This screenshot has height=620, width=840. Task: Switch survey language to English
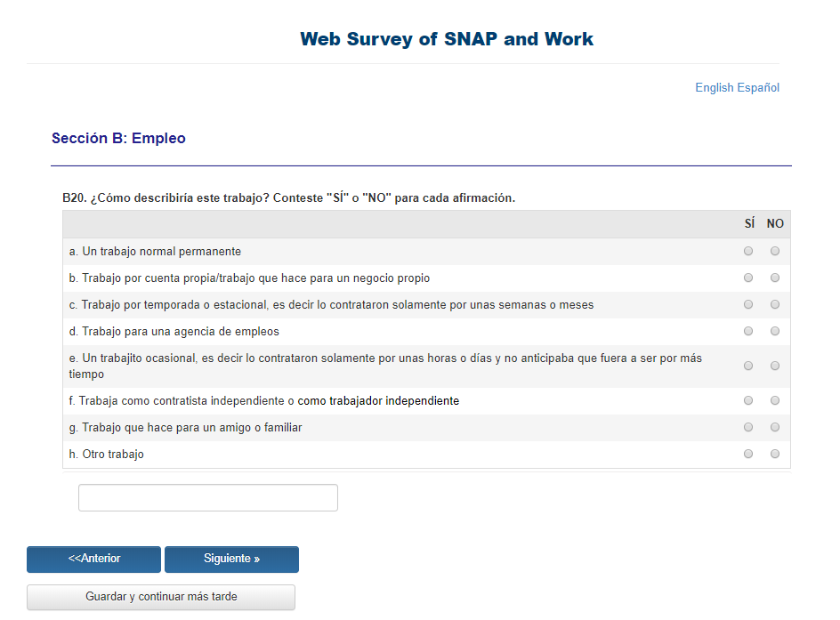point(715,88)
